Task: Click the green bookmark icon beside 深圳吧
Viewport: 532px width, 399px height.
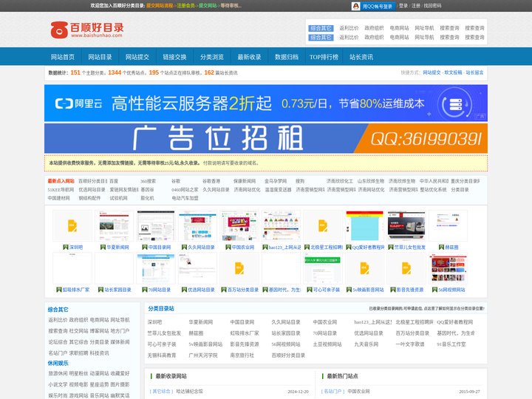Action: coord(66,247)
